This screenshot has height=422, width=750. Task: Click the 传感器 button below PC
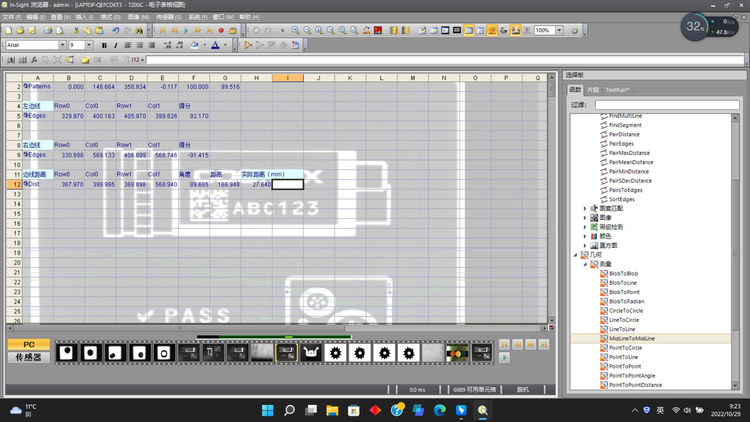click(28, 357)
